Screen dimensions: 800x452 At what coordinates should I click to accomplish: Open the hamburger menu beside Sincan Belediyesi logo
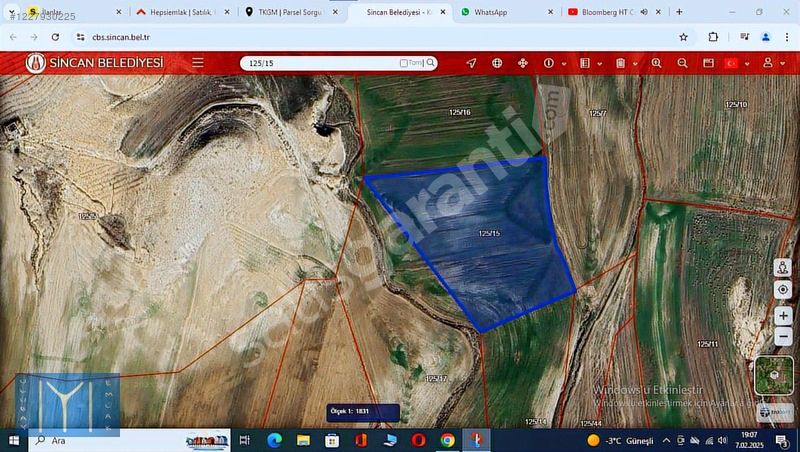click(198, 62)
